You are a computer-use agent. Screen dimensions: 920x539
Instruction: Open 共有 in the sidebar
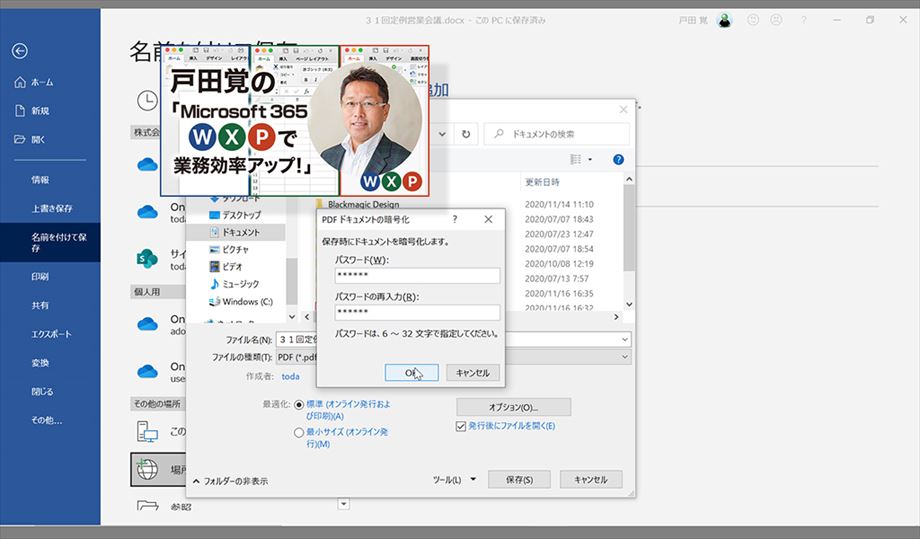tap(40, 305)
